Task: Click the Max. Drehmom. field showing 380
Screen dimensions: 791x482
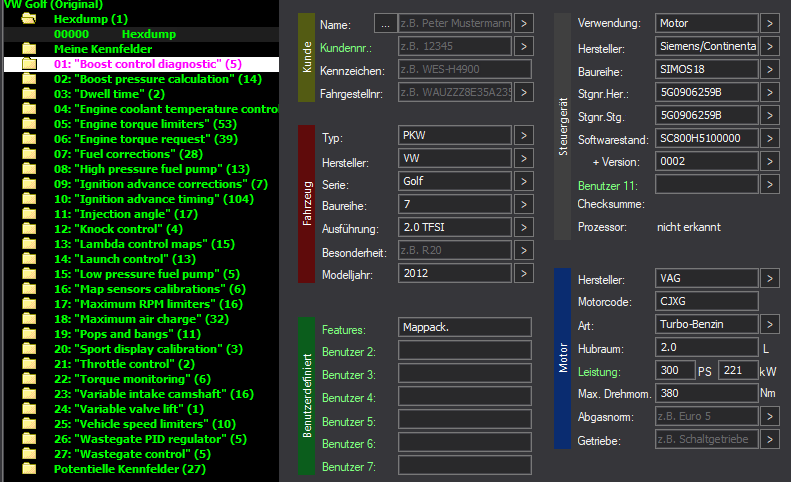Action: pos(707,393)
